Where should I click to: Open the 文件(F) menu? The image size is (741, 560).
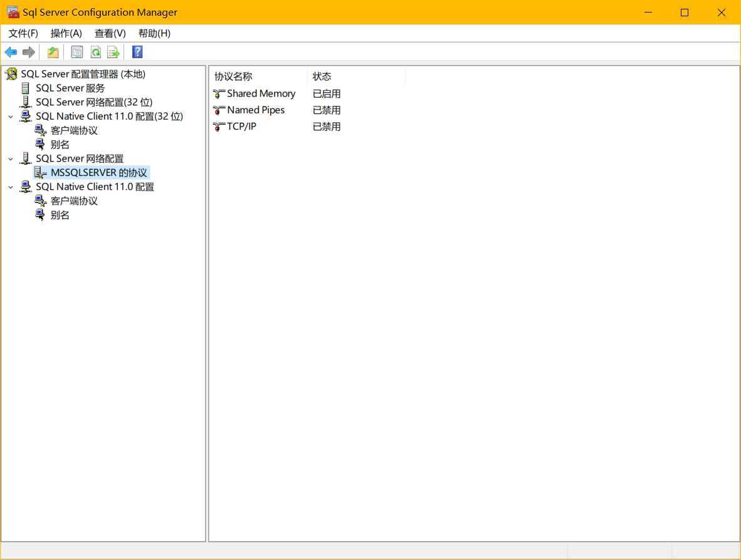(23, 34)
